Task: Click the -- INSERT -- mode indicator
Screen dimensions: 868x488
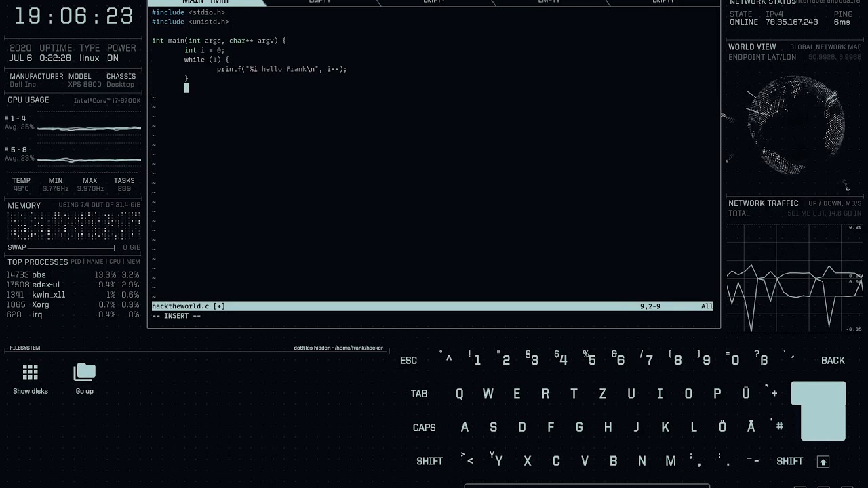Action: click(x=176, y=316)
